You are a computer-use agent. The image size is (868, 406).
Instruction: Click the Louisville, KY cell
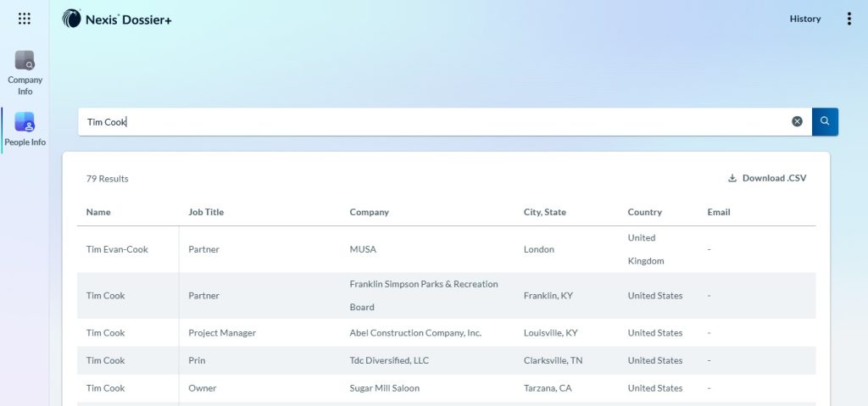coord(550,333)
